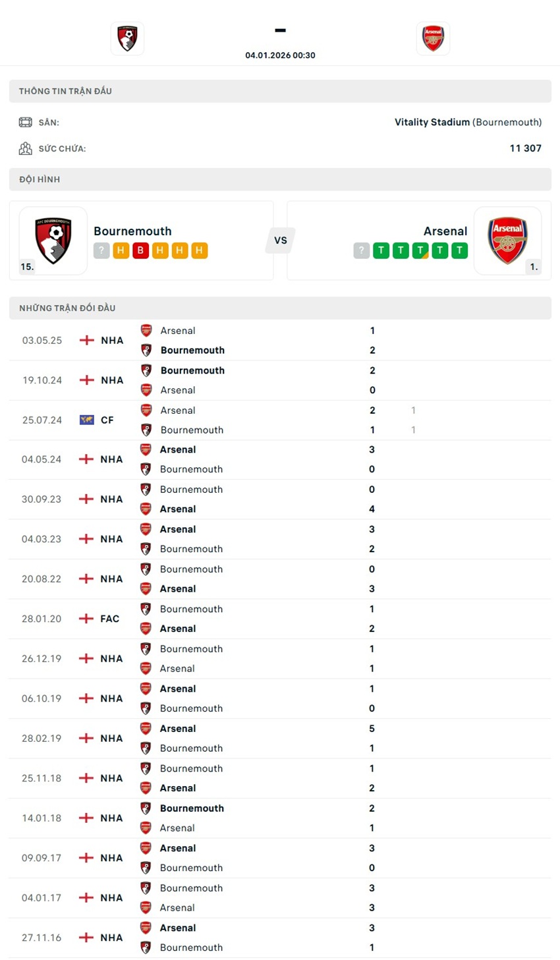Click the Arsenal crest at the page top

(433, 38)
